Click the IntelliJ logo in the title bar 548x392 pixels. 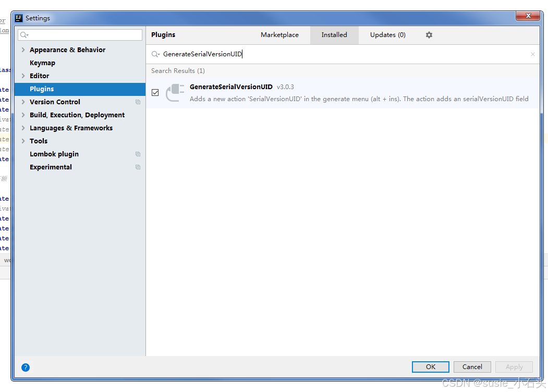tap(18, 17)
